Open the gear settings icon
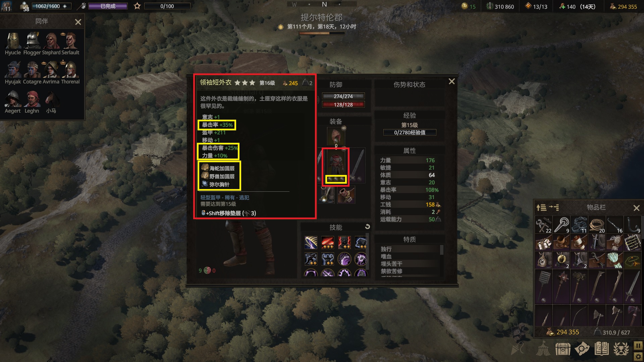Image resolution: width=644 pixels, height=362 pixels. [x=638, y=356]
